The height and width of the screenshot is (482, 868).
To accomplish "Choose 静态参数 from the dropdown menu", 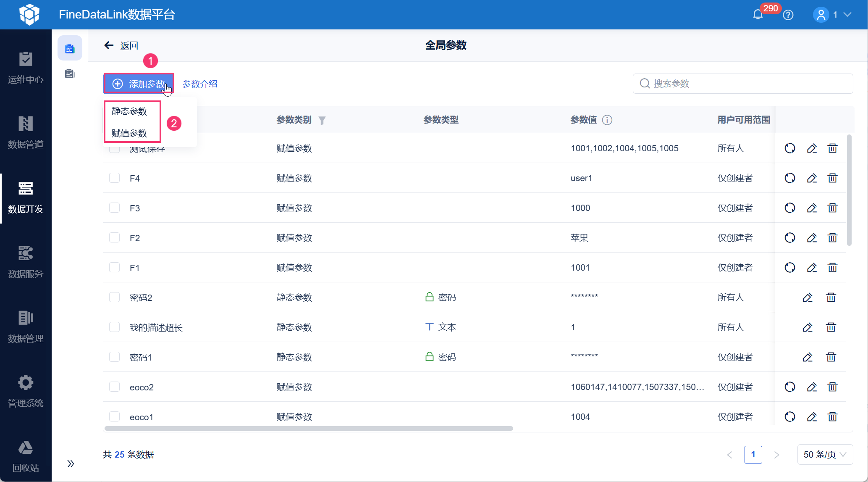I will [129, 111].
